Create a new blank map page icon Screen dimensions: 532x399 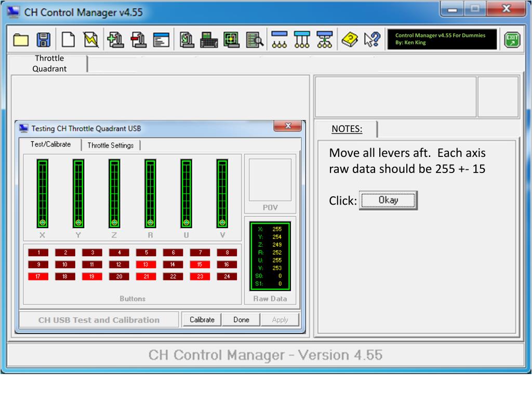(x=68, y=39)
